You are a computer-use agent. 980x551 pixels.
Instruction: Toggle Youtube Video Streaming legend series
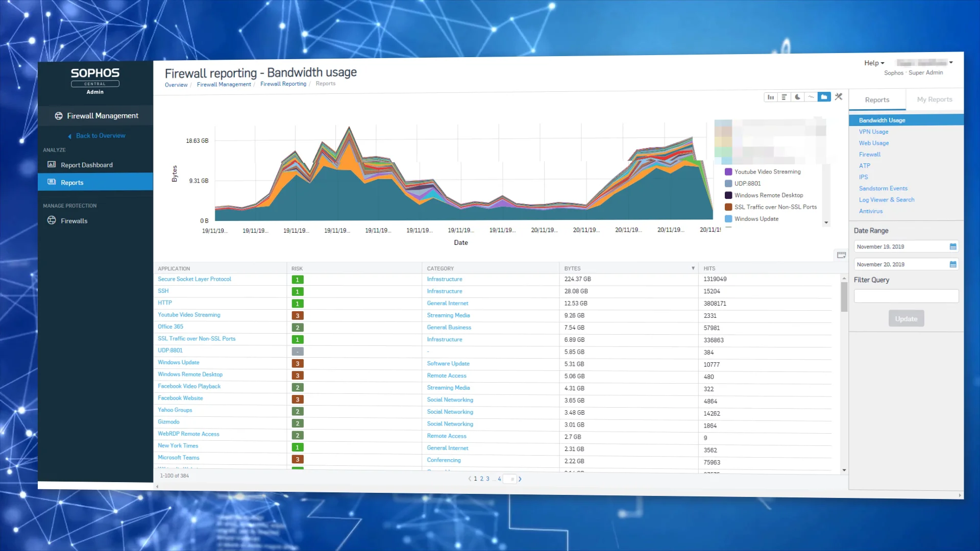tap(767, 172)
